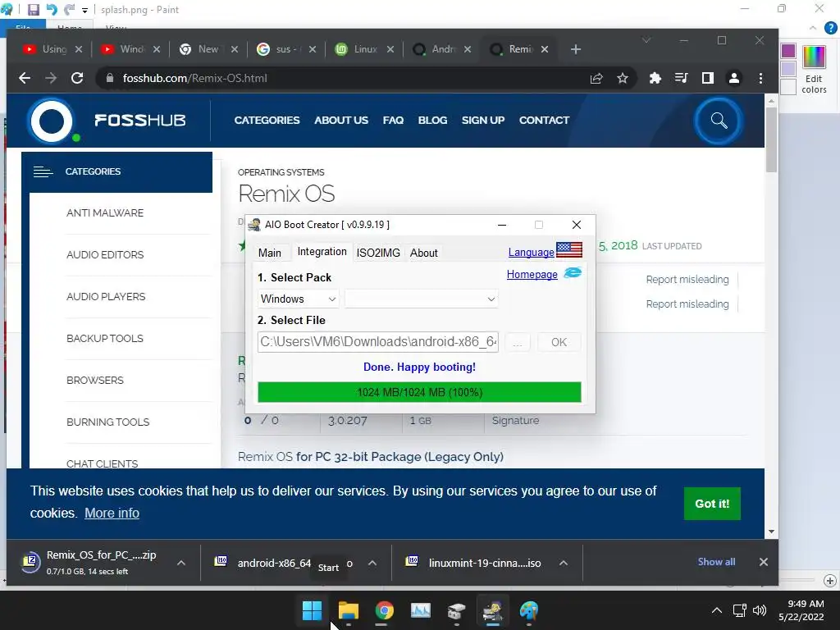Click the Homepage link in AIO Boot
840x630 pixels.
tap(532, 274)
